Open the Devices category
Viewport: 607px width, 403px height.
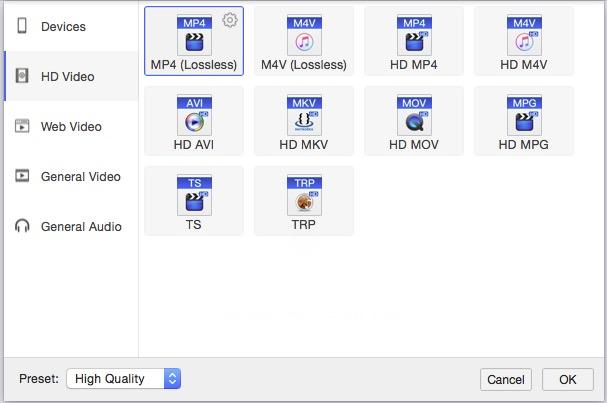tap(71, 26)
